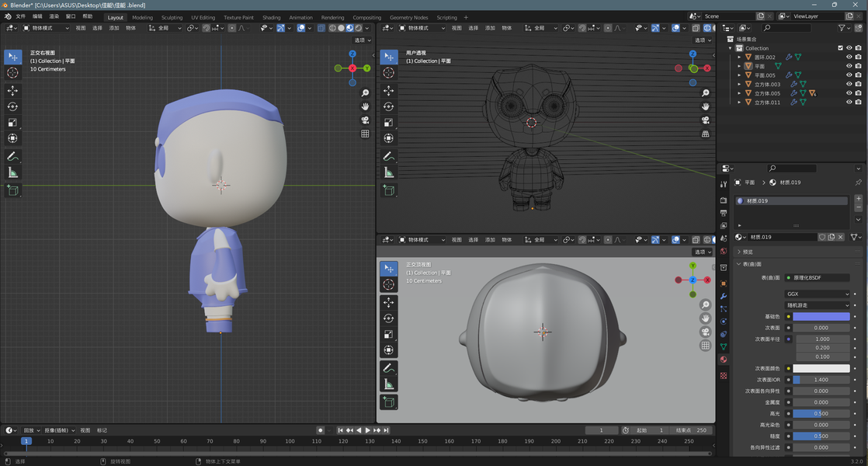Disable rendering of 立方体.003 via camera icon
This screenshot has width=868, height=466.
click(x=858, y=84)
